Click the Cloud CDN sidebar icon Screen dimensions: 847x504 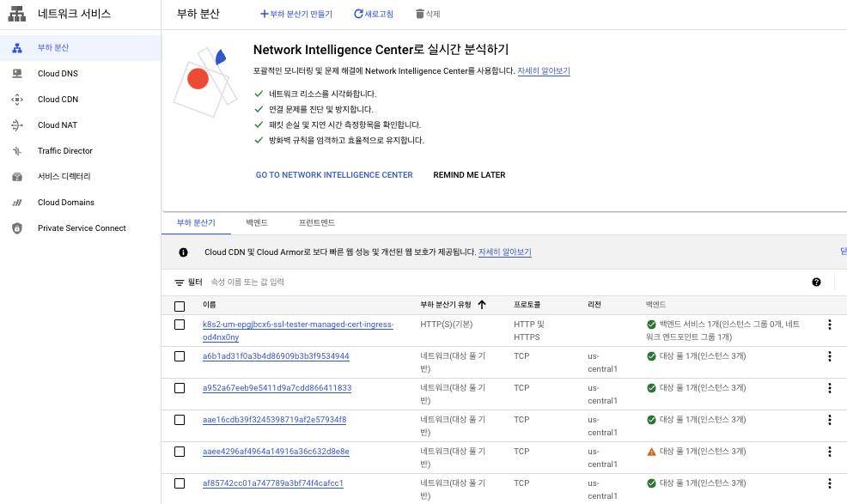coord(17,100)
